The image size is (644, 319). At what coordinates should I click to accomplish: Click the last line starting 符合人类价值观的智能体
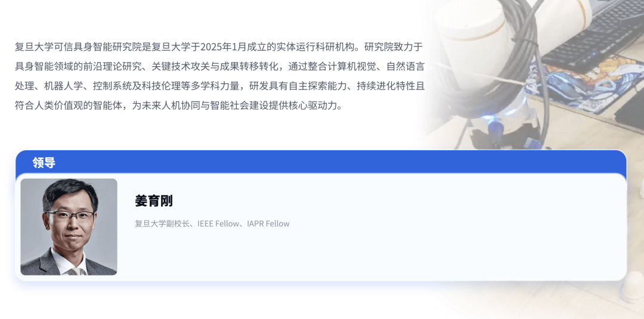[178, 106]
